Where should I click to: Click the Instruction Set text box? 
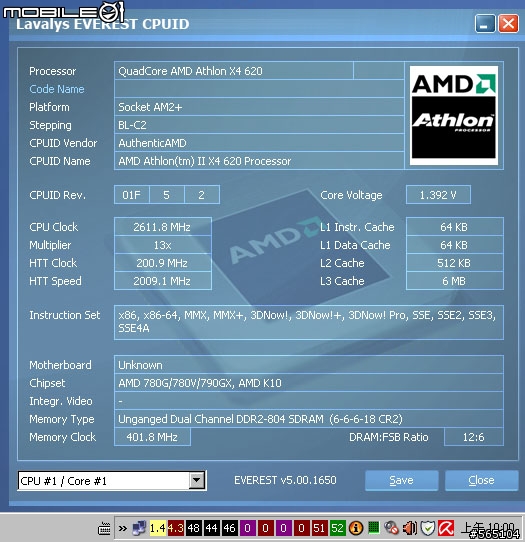click(x=309, y=322)
